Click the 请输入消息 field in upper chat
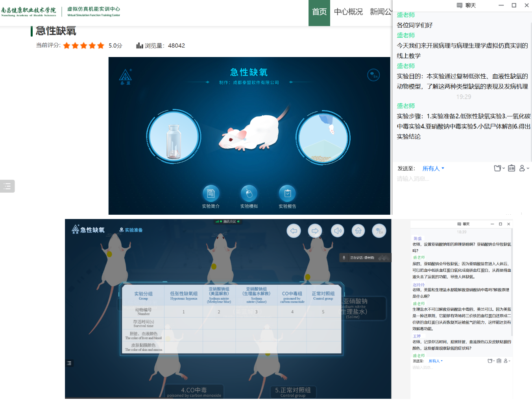Viewport: 532px width, 409px height. point(462,179)
